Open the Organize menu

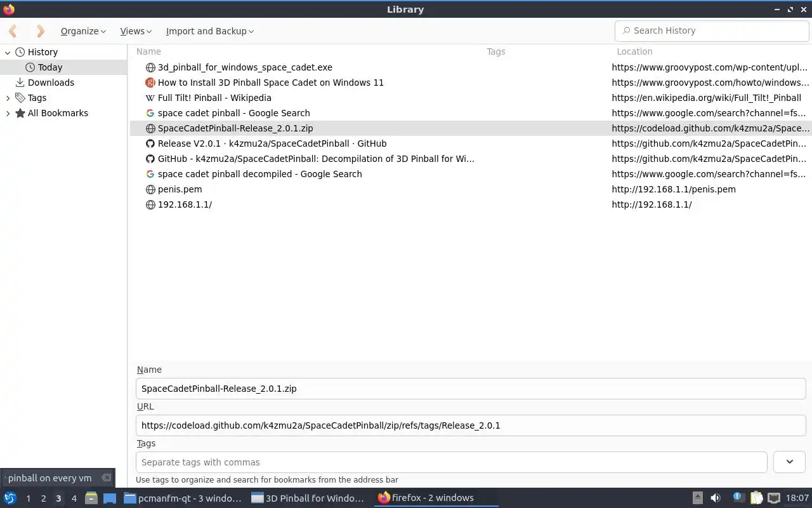pos(83,31)
